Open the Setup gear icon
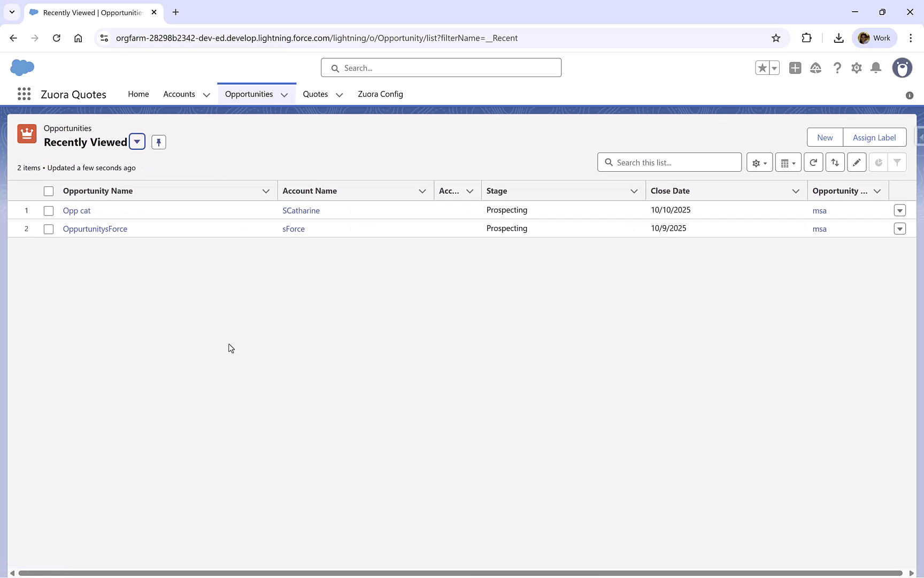Screen dimensions: 924x578 (x=856, y=68)
